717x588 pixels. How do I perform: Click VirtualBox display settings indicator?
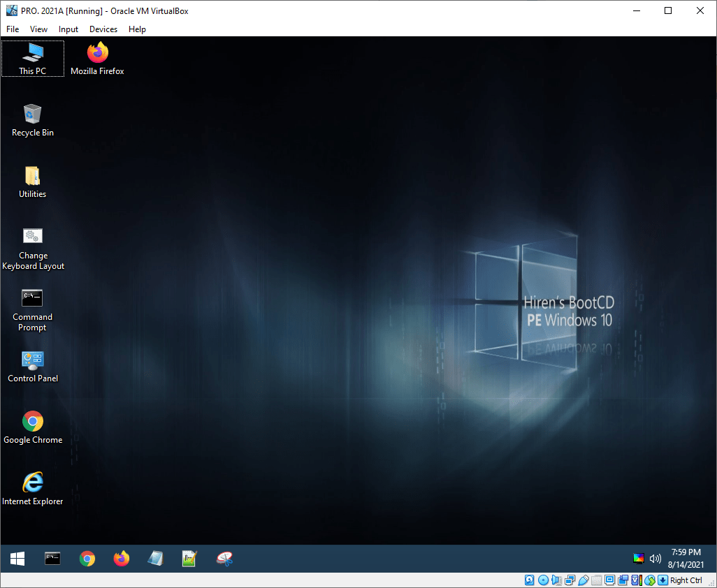[x=609, y=580]
